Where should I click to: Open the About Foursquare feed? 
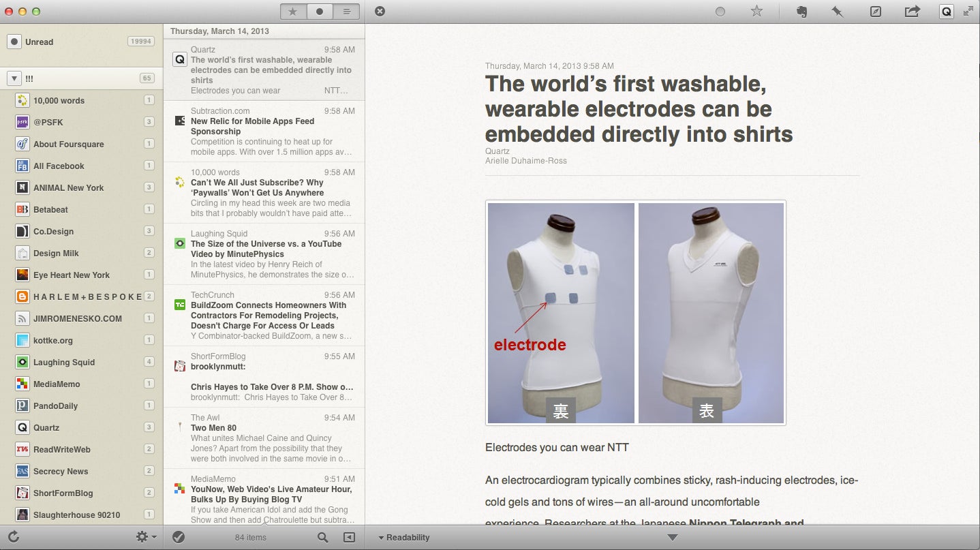click(x=81, y=144)
